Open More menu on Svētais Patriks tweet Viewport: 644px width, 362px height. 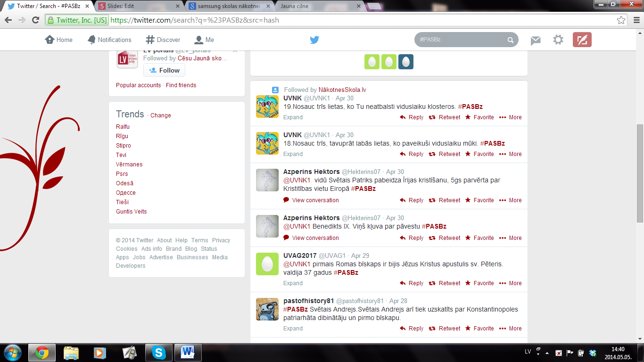click(x=511, y=200)
